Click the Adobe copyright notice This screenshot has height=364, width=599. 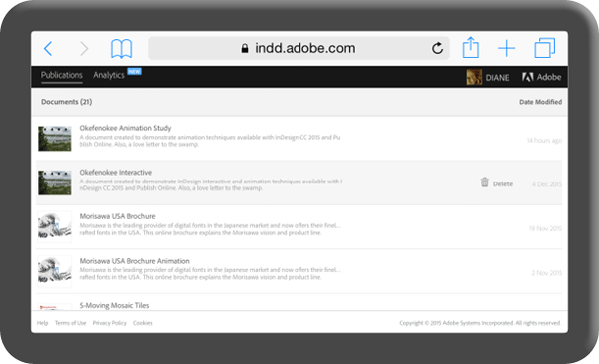tap(480, 323)
